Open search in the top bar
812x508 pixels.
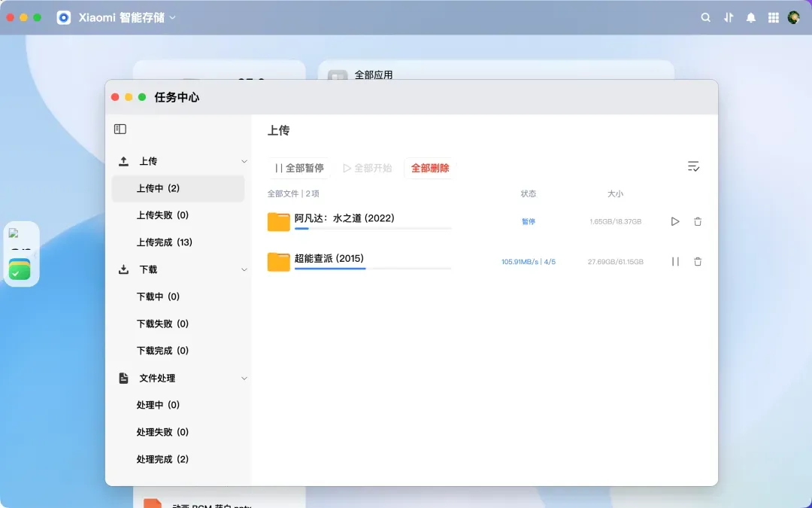[705, 17]
